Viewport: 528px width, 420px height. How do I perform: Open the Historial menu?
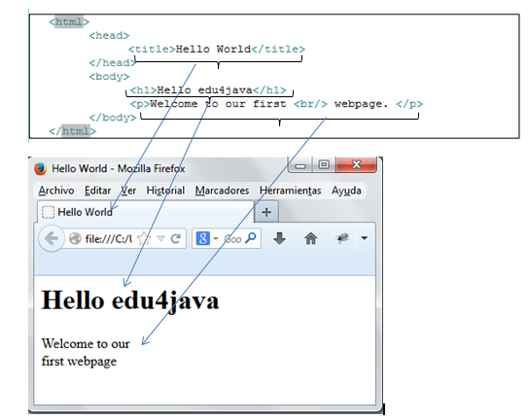pos(165,191)
